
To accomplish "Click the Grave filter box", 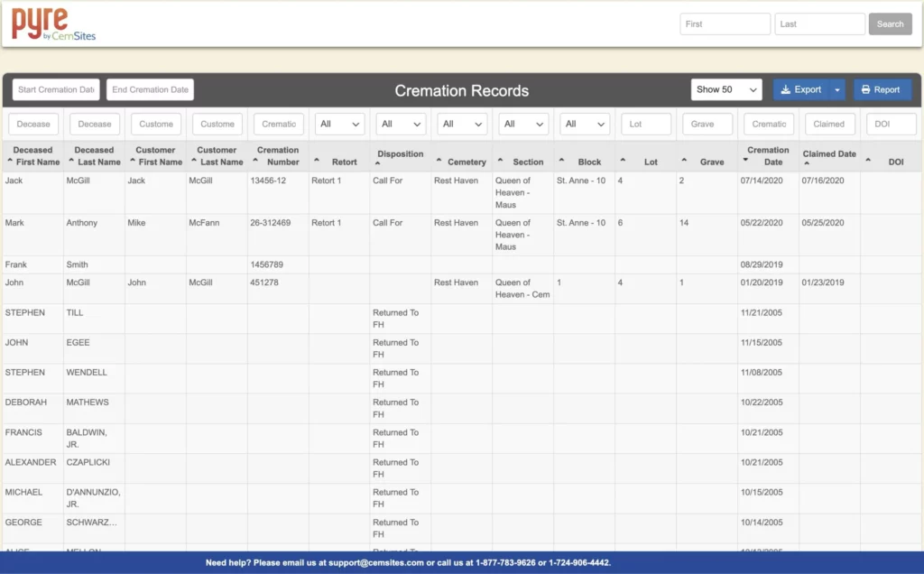I will 707,125.
